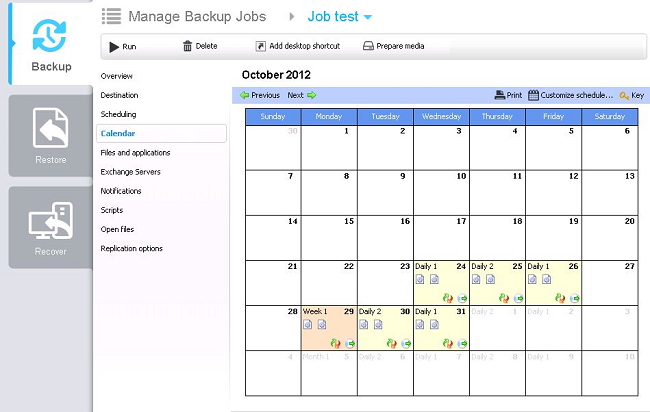Delete the job with trash icon
The height and width of the screenshot is (412, 650).
[x=187, y=46]
